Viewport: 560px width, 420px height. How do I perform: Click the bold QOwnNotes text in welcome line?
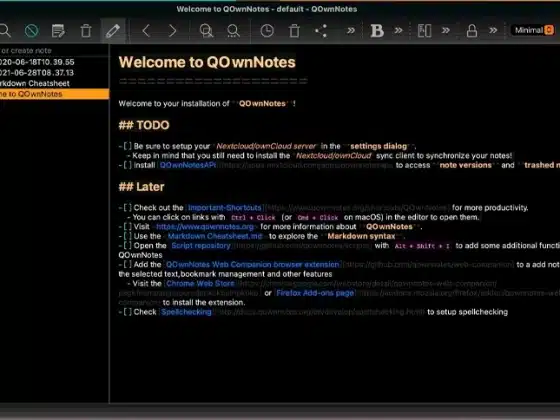(x=262, y=104)
